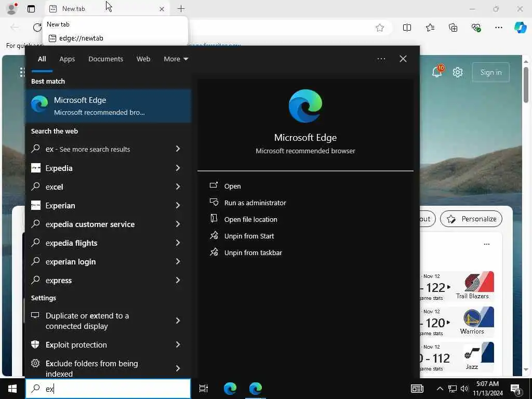Select the Microsoft Edge best match result
Viewport: 532px width, 399px height.
point(108,106)
